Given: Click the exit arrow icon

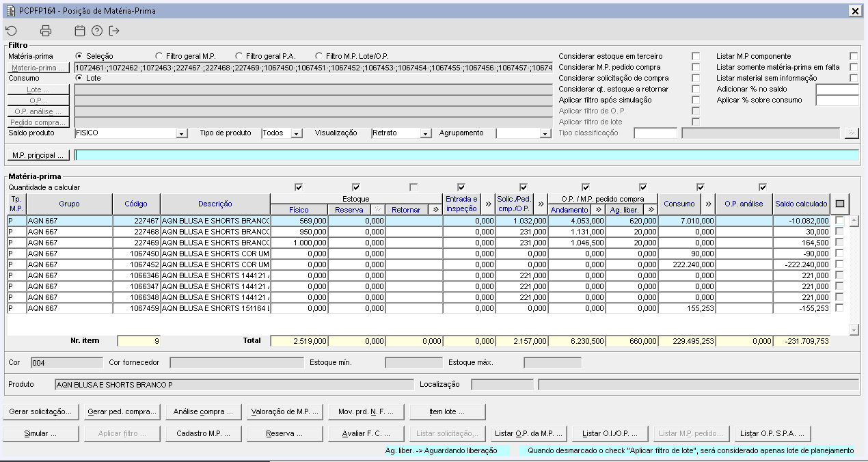Looking at the screenshot, I should [114, 31].
